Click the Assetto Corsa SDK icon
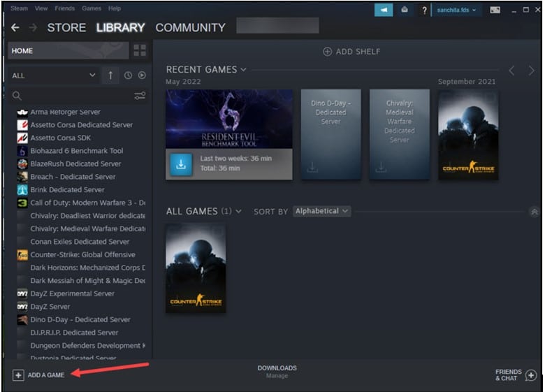This screenshot has height=392, width=545. [x=22, y=138]
